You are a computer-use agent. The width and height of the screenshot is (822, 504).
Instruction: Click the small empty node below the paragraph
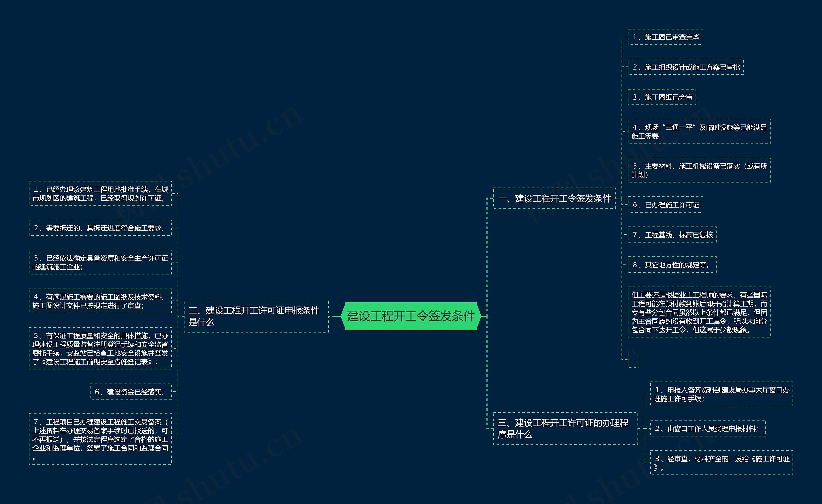point(633,360)
